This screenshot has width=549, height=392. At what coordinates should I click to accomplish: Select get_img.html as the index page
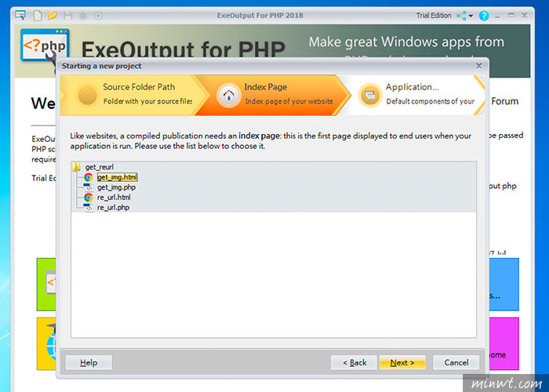[x=118, y=177]
